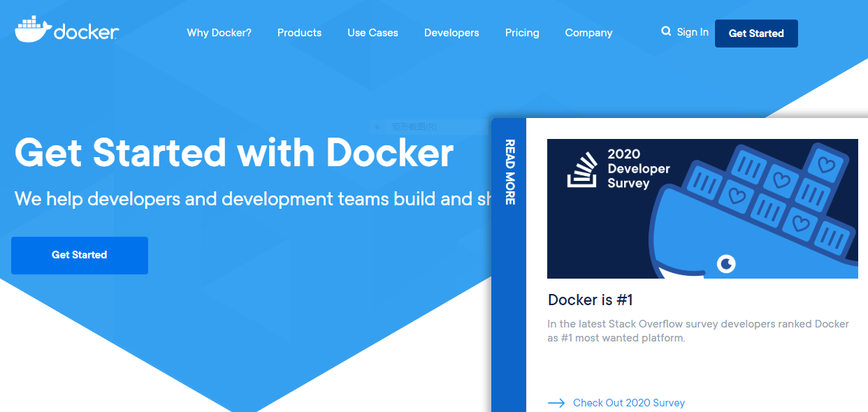This screenshot has height=412, width=868.
Task: Open the Company menu
Action: coord(588,33)
